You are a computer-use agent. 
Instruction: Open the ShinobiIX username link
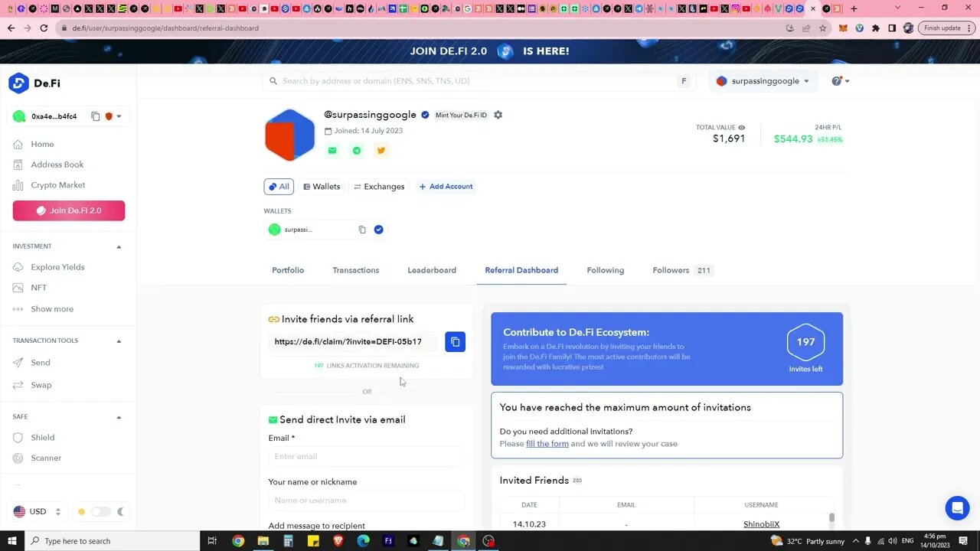[761, 524]
